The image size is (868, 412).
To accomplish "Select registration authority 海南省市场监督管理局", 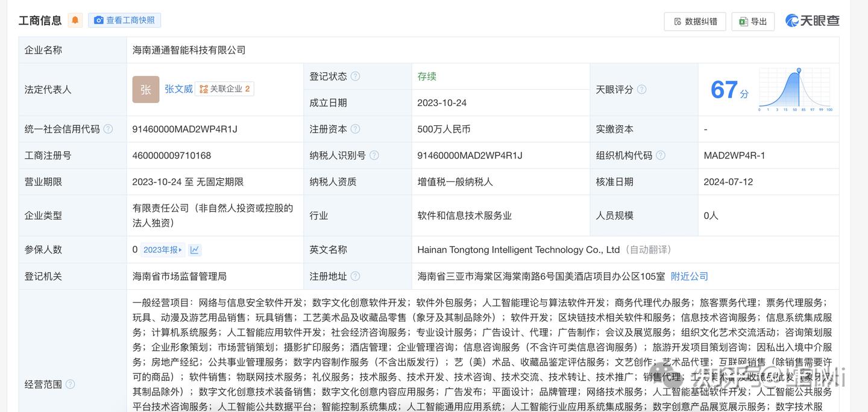I will point(180,276).
